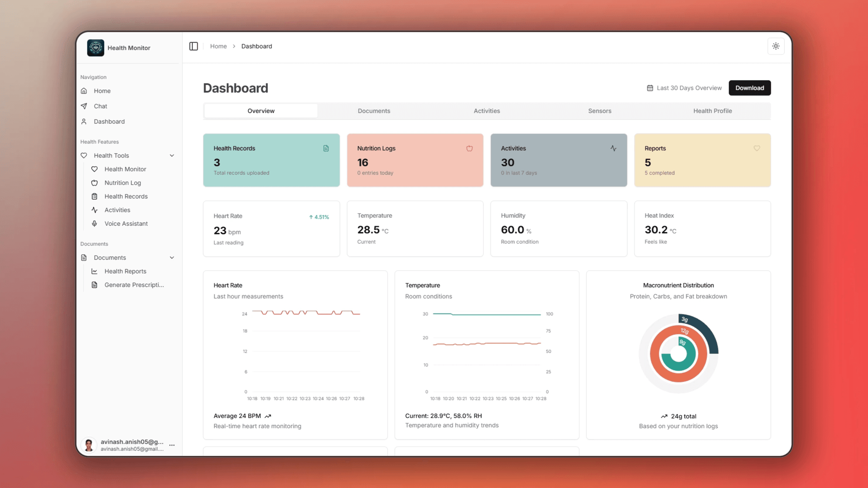The image size is (868, 488).
Task: Click the trend arrow next to Average 24 BPM
Action: click(268, 416)
